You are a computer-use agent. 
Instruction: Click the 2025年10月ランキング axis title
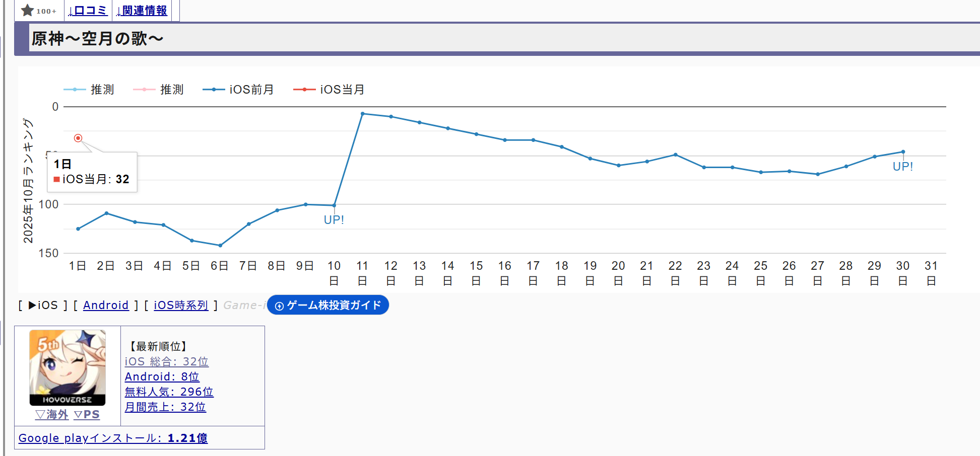click(x=28, y=181)
